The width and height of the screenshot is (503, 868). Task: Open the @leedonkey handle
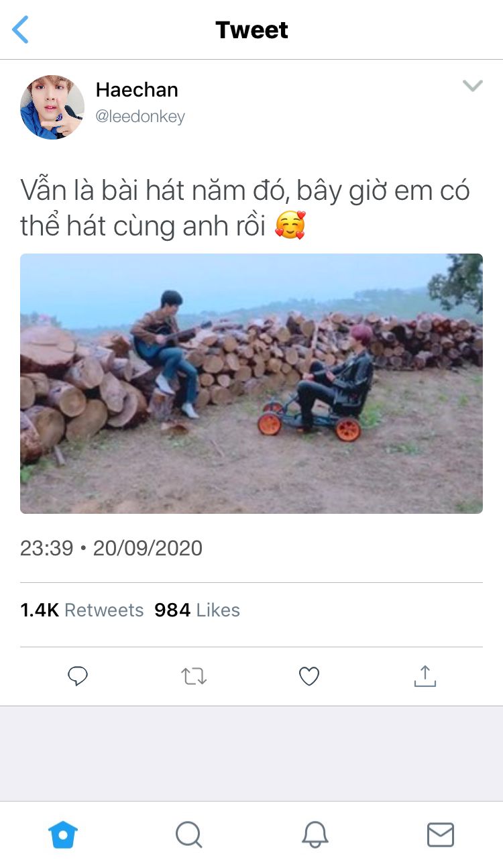pos(140,117)
